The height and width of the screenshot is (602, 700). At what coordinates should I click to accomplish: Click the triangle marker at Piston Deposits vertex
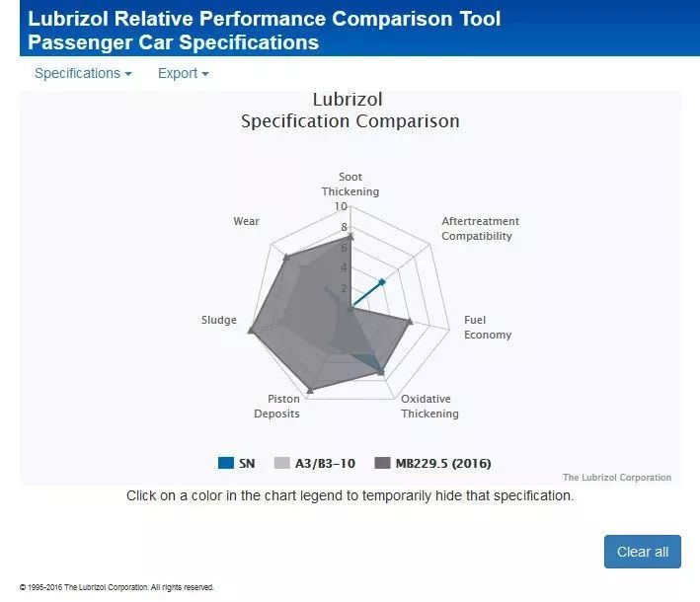click(x=309, y=390)
